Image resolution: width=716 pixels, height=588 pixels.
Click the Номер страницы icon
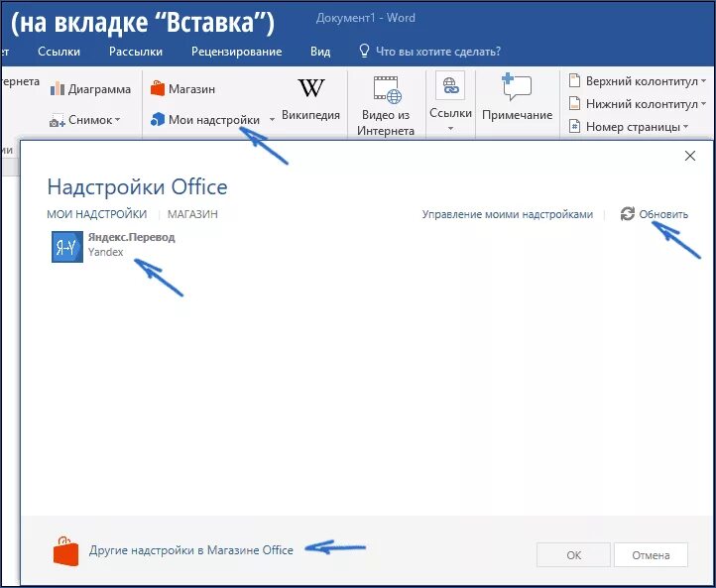click(x=574, y=126)
